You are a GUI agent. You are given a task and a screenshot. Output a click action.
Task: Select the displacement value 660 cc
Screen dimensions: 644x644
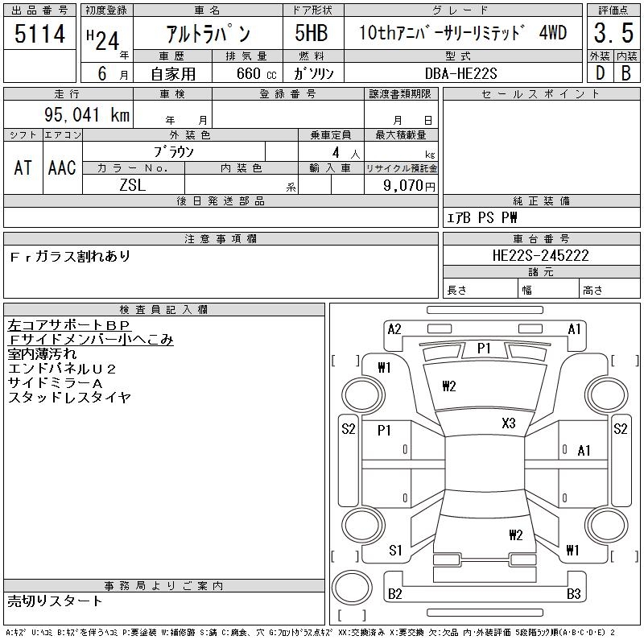[256, 74]
